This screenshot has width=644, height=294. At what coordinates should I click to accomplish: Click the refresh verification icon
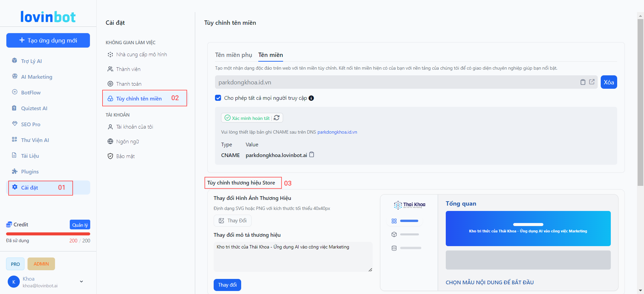tap(277, 118)
